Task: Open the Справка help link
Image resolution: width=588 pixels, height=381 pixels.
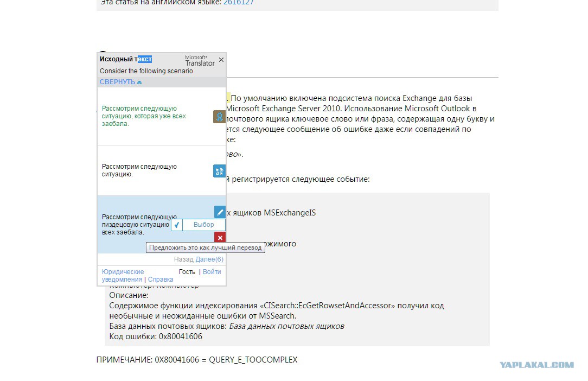Action: (161, 280)
